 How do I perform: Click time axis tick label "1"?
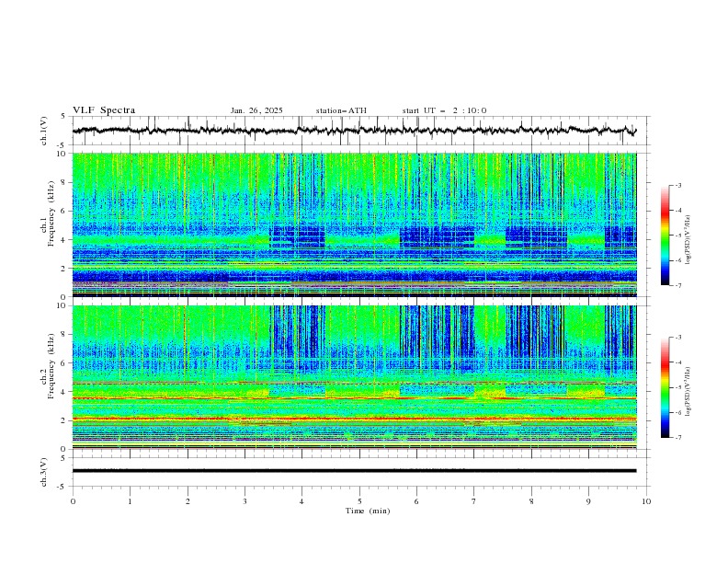[x=130, y=501]
